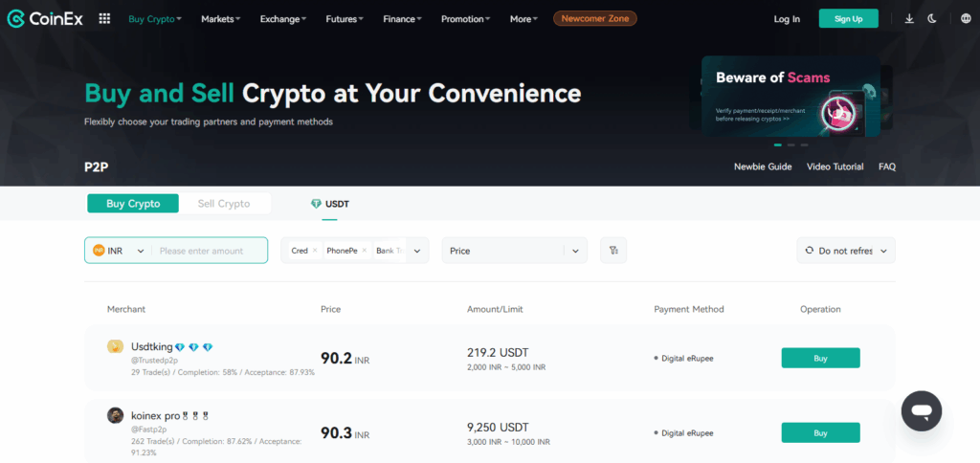980x463 pixels.
Task: Click Log In
Action: coord(787,19)
